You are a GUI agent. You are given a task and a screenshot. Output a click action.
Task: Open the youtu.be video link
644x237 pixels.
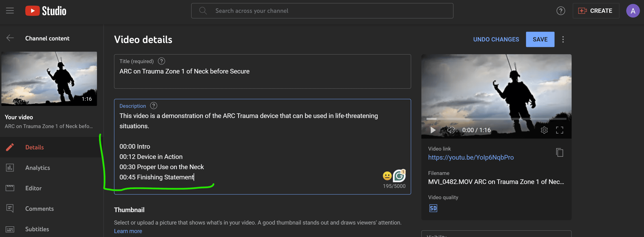point(471,157)
